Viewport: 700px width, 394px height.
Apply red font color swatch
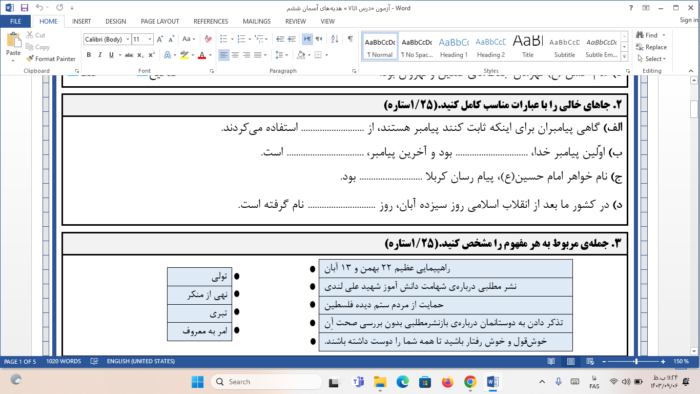coord(202,55)
